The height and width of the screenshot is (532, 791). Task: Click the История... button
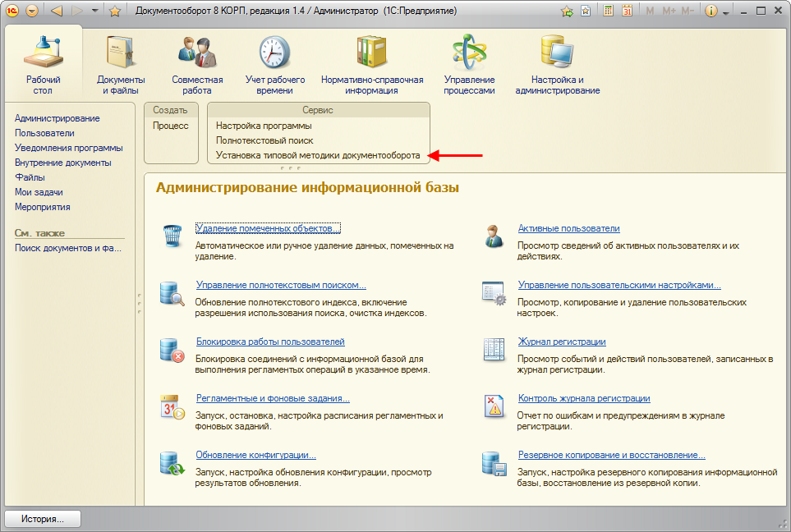(x=43, y=519)
